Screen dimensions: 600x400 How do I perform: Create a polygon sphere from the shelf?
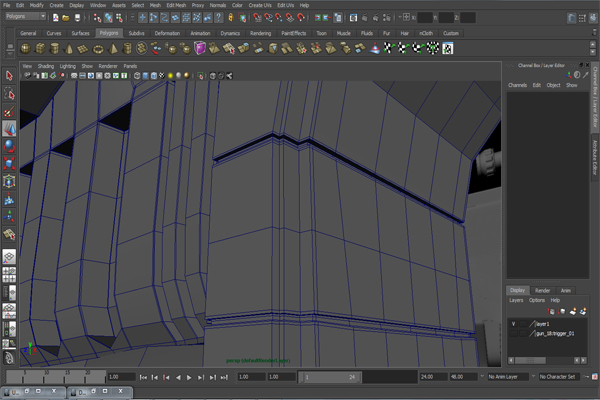(26, 49)
